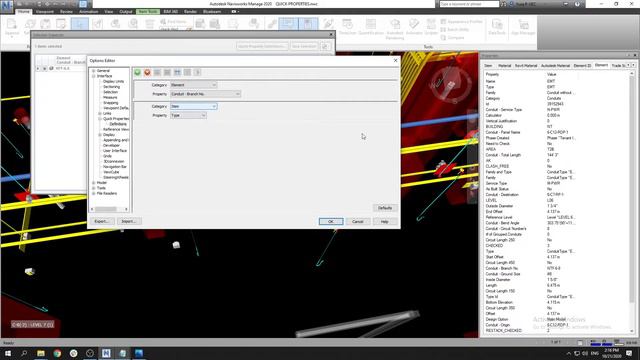The width and height of the screenshot is (640, 360).
Task: Open the Property dropdown showing Type
Action: (188, 116)
